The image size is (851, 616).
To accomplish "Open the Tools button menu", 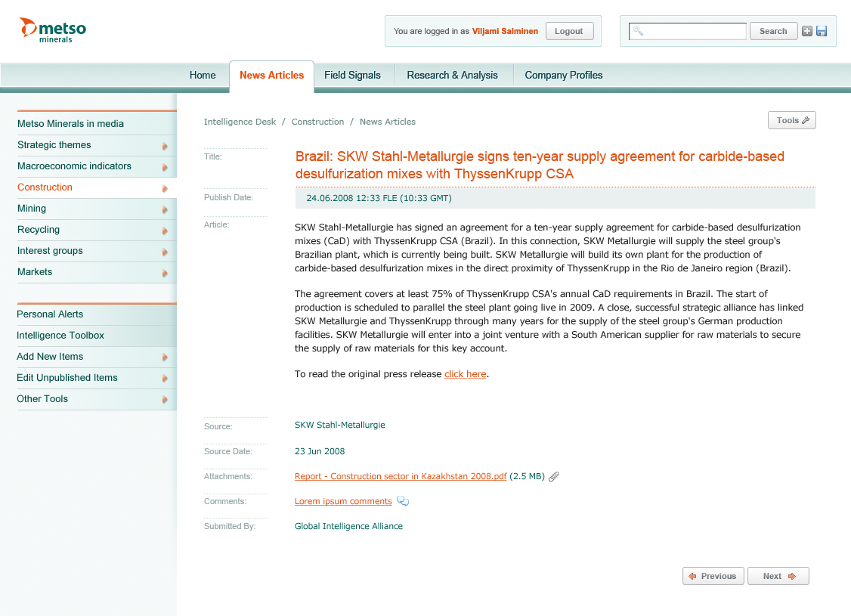I will [x=792, y=120].
